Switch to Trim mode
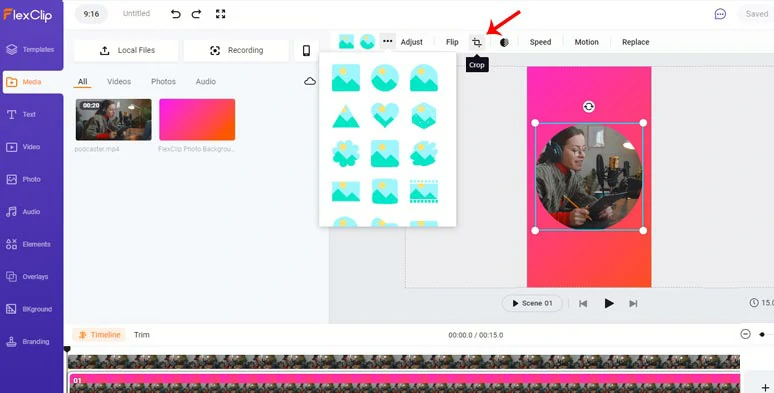The width and height of the screenshot is (774, 393). click(x=142, y=335)
